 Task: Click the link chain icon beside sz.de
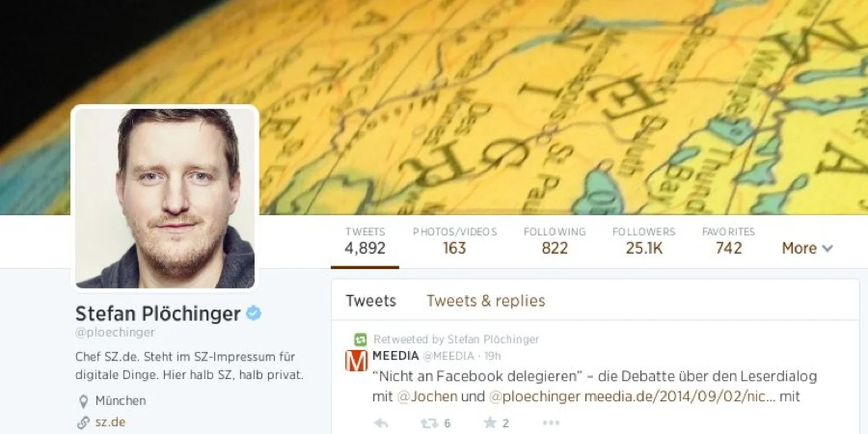tap(83, 422)
